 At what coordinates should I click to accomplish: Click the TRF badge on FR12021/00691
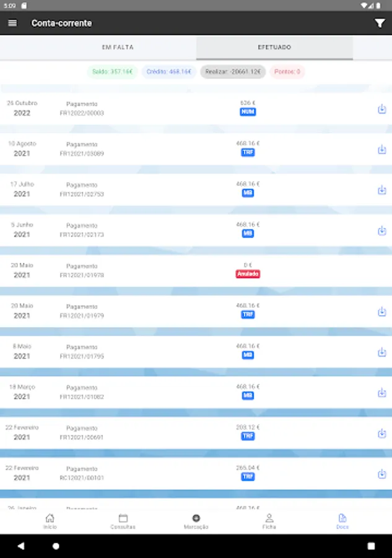(x=248, y=436)
